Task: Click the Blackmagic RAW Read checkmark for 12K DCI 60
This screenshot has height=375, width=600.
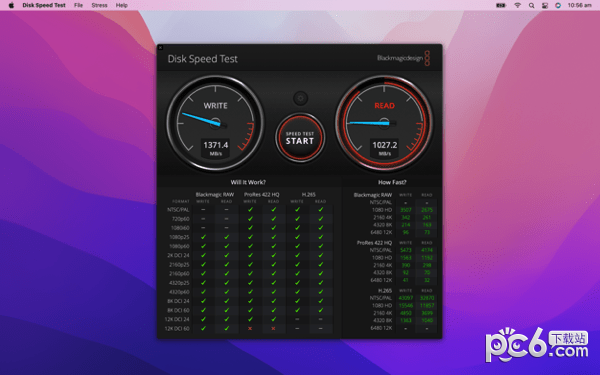Action: coord(227,328)
